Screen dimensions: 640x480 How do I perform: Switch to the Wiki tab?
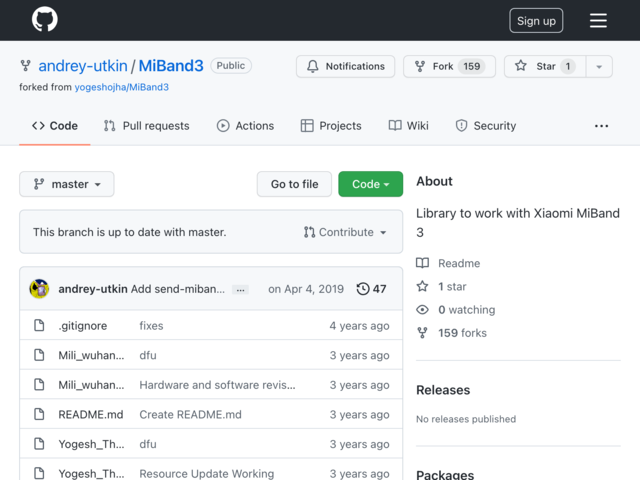coord(408,126)
